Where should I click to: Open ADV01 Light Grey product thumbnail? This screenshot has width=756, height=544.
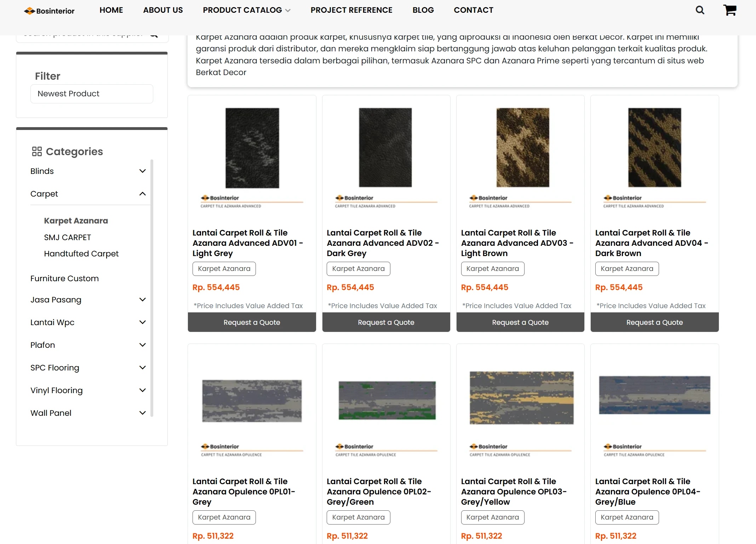click(252, 158)
